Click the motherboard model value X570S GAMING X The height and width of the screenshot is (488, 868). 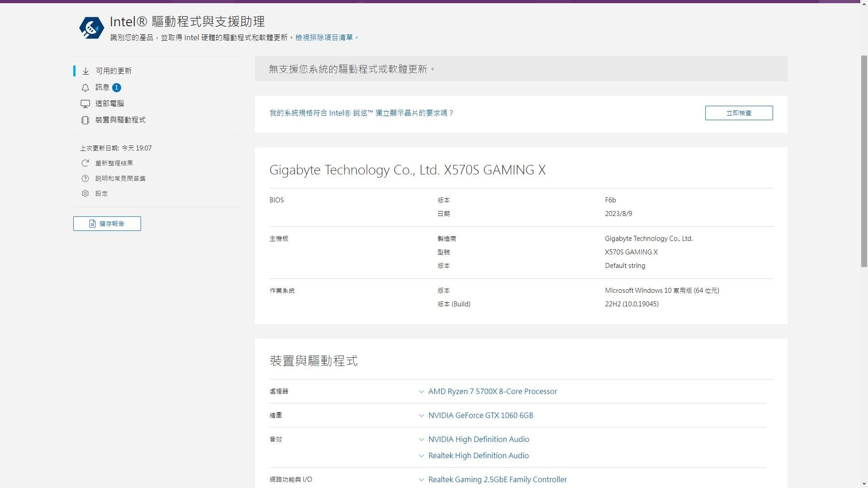631,252
